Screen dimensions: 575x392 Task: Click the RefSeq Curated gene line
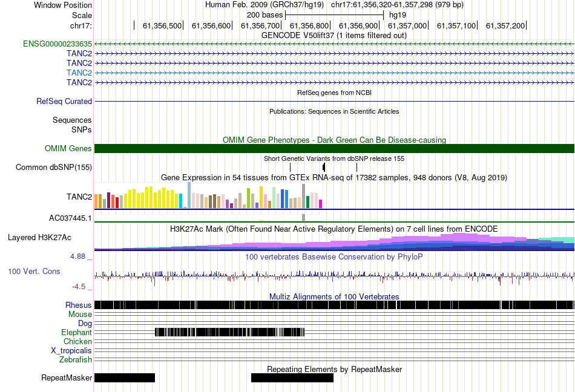[335, 101]
